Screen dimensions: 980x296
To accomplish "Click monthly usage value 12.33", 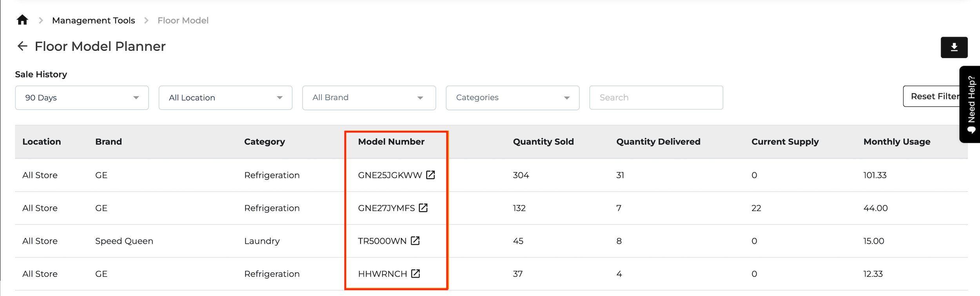I will pyautogui.click(x=873, y=274).
